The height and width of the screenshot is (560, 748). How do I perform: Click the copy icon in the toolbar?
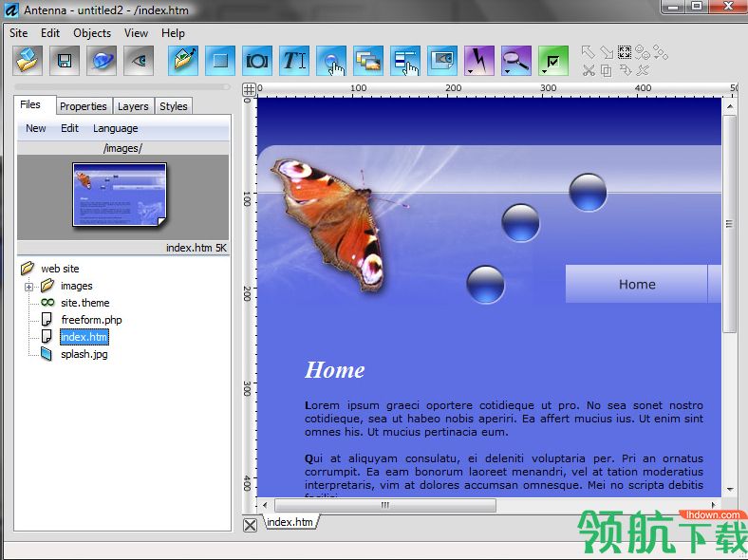[x=607, y=71]
